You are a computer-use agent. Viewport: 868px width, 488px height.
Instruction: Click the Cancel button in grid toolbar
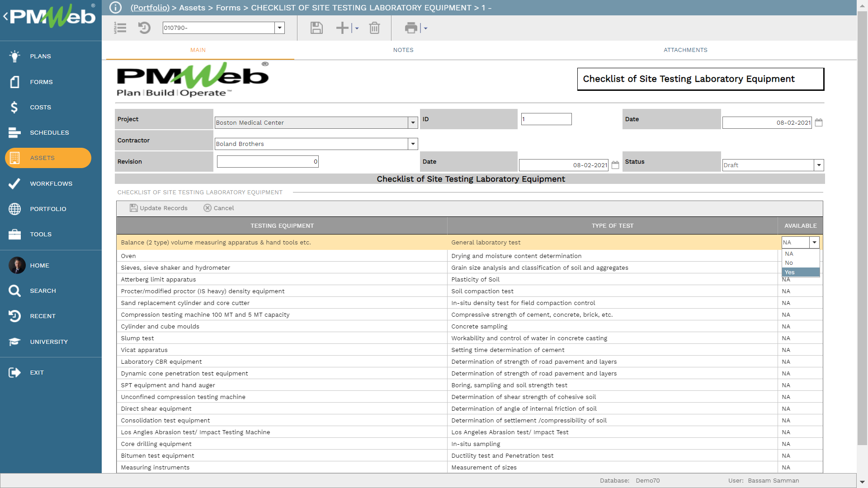219,208
